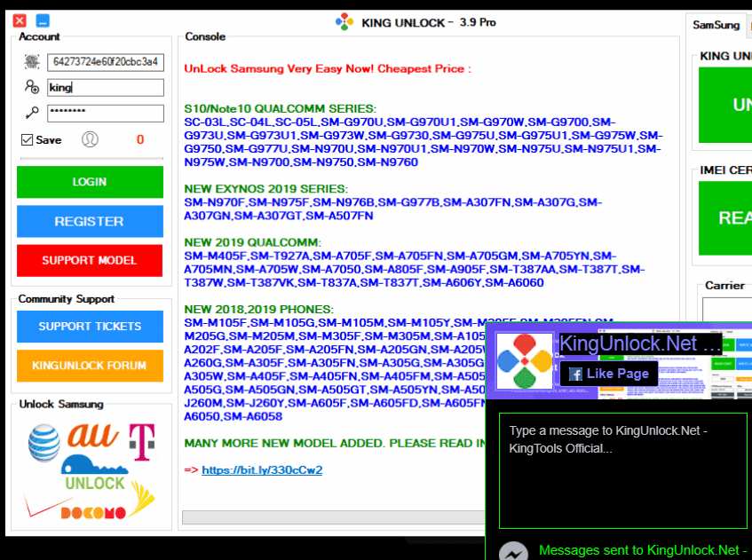Click the T-Mobile logo
The width and height of the screenshot is (752, 560).
pos(142,443)
